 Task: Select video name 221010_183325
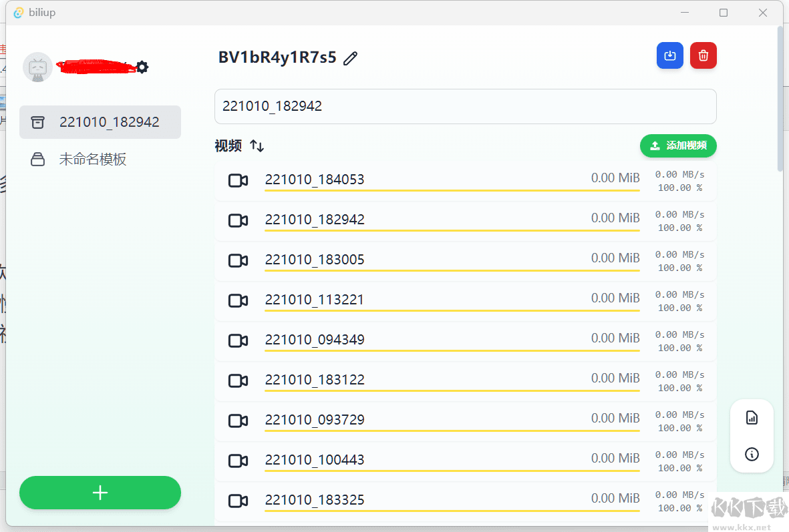click(315, 500)
